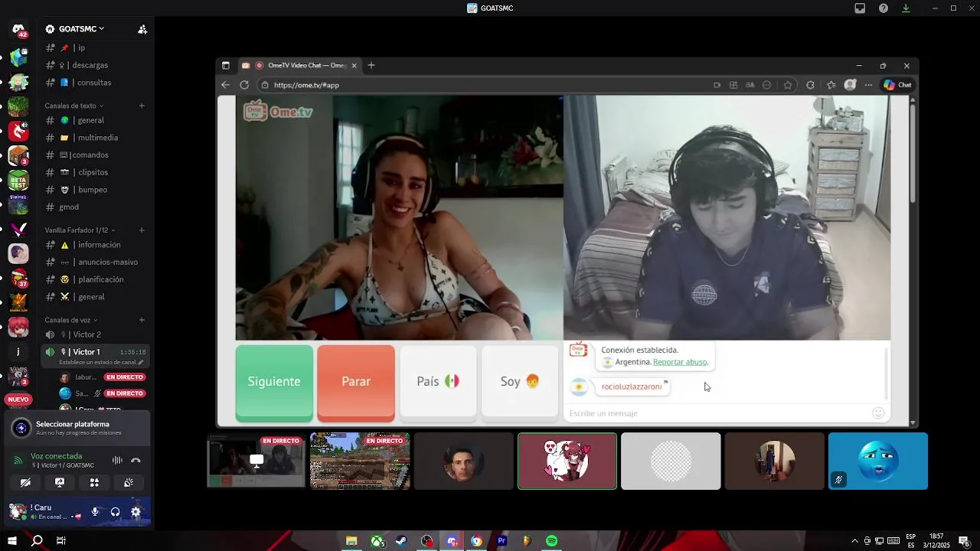The width and height of the screenshot is (980, 551).
Task: Open the planificación channel
Action: pyautogui.click(x=95, y=279)
